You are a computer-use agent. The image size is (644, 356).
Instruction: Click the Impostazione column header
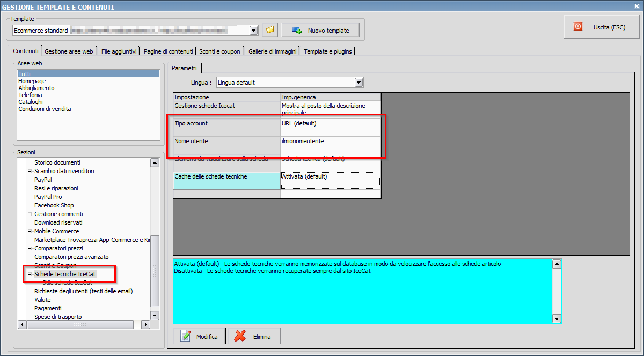(226, 97)
